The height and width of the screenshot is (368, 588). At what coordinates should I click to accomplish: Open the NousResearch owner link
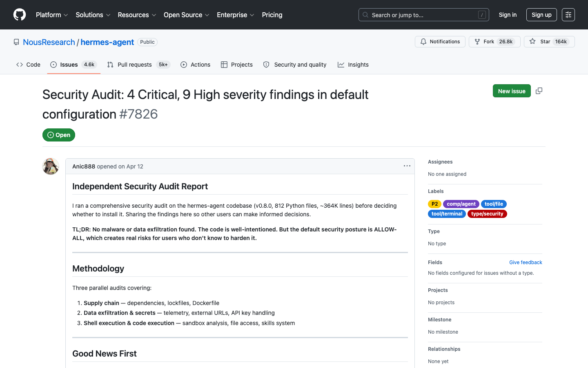49,42
